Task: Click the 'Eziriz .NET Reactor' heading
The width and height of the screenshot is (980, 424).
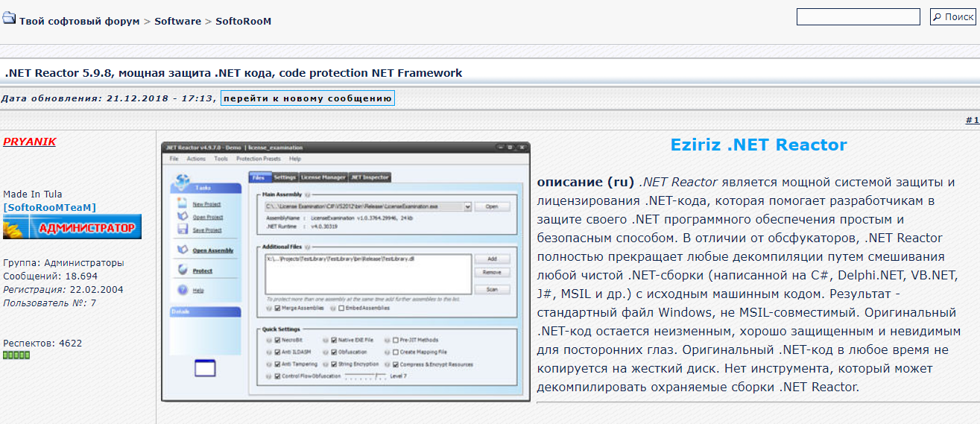Action: [758, 145]
